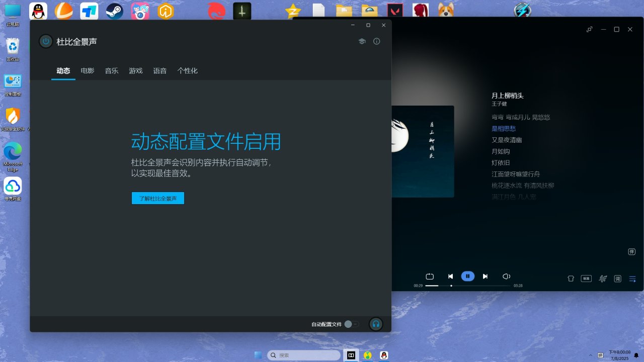
Task: Click the taskbar 搜索 search box
Action: (x=304, y=355)
